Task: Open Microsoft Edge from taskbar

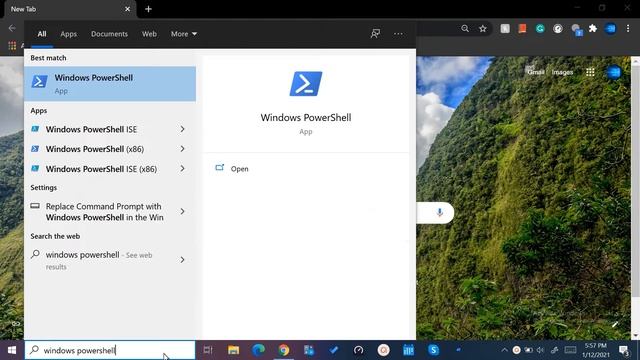Action: pyautogui.click(x=258, y=350)
